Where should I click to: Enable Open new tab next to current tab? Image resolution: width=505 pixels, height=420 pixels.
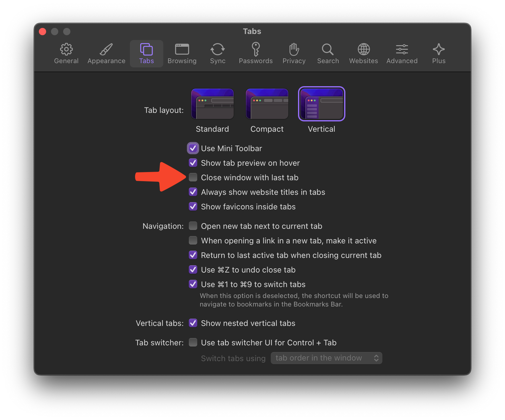pos(193,226)
